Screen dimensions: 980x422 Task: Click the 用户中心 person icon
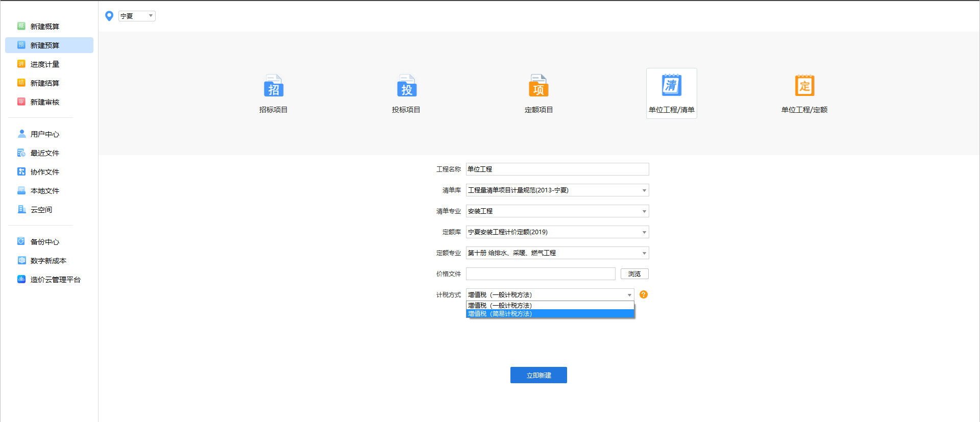[x=21, y=134]
